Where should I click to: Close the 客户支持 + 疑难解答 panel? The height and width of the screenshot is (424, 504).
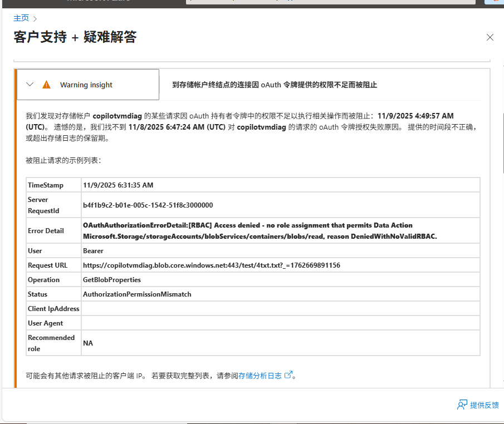point(490,37)
